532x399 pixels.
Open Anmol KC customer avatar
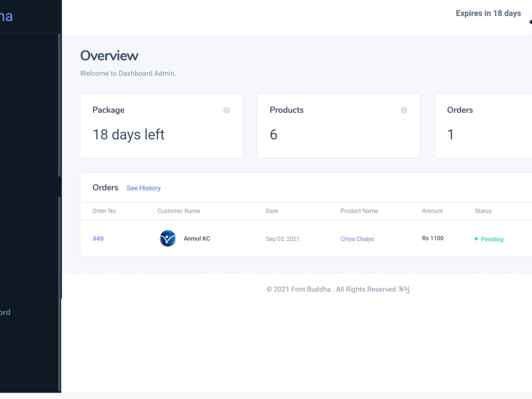point(168,238)
